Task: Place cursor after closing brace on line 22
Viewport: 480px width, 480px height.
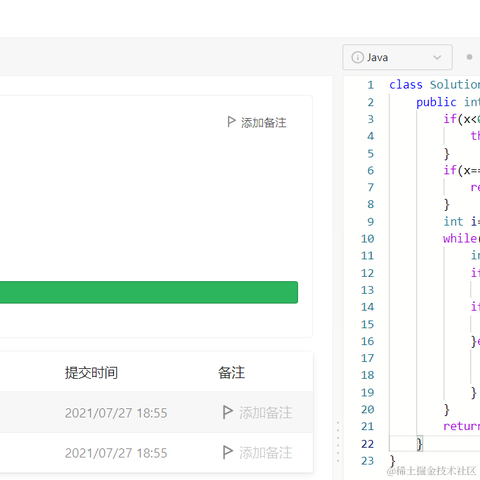Action: [x=423, y=444]
